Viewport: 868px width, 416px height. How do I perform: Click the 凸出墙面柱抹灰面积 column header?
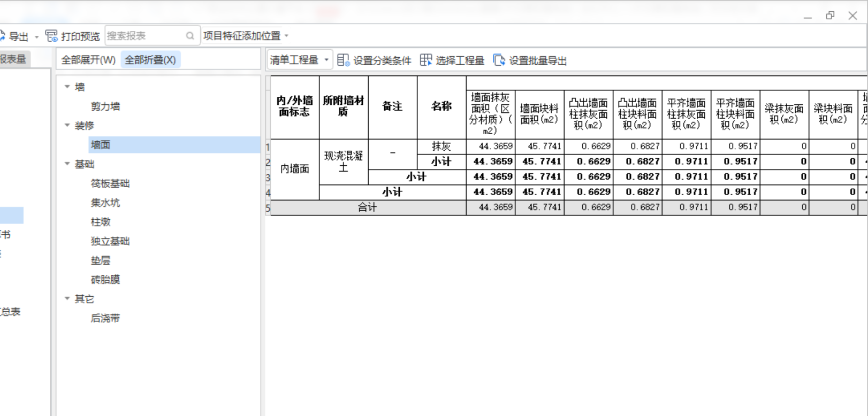[x=588, y=114]
